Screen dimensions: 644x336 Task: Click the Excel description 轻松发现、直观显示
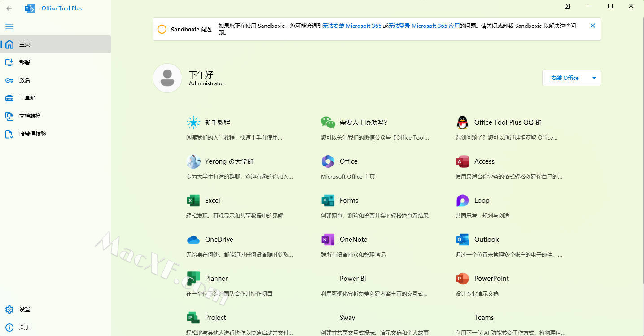click(x=235, y=216)
